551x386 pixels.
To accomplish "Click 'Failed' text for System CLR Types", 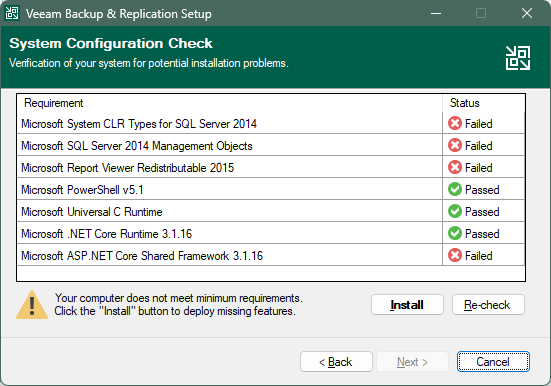I will click(x=479, y=124).
